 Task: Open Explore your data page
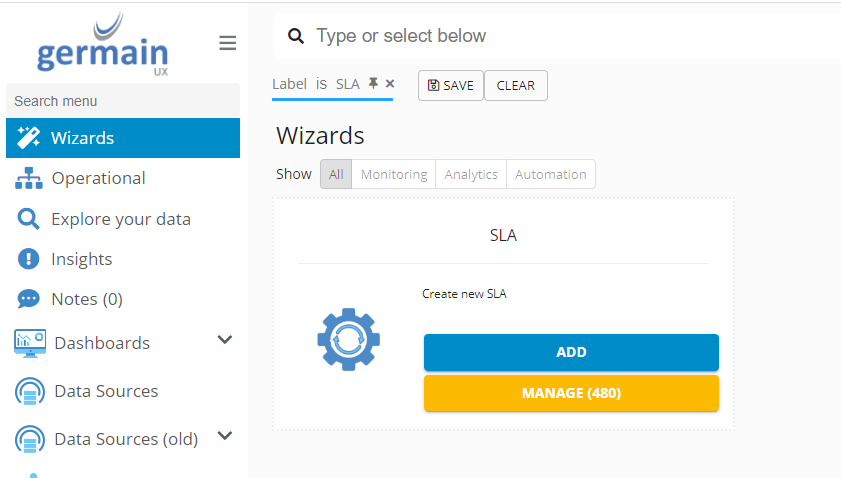point(120,219)
